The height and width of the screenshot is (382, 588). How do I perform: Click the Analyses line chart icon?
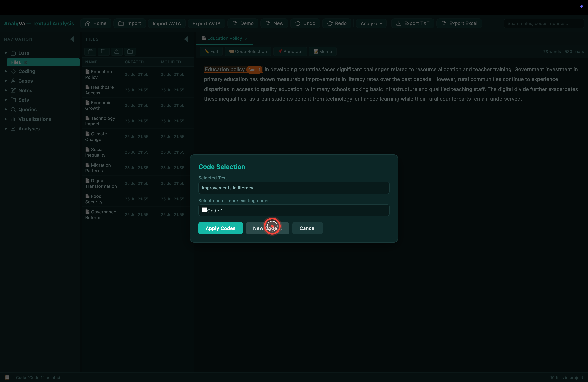click(x=13, y=129)
